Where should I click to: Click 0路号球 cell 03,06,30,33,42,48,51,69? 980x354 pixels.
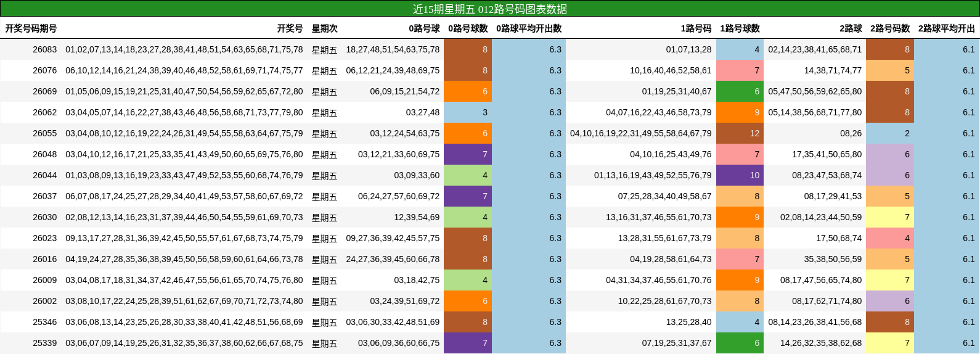pos(393,322)
